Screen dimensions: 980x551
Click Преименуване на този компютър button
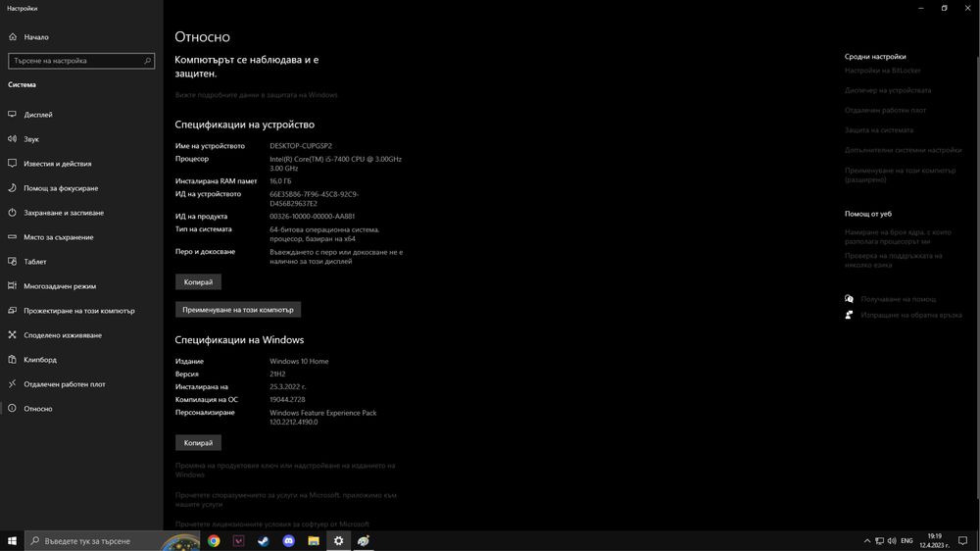(238, 310)
